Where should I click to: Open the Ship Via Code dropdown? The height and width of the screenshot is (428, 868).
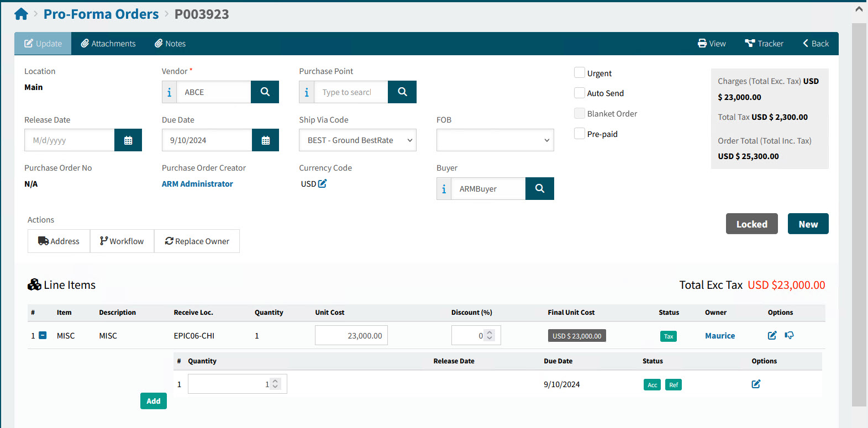pyautogui.click(x=357, y=140)
